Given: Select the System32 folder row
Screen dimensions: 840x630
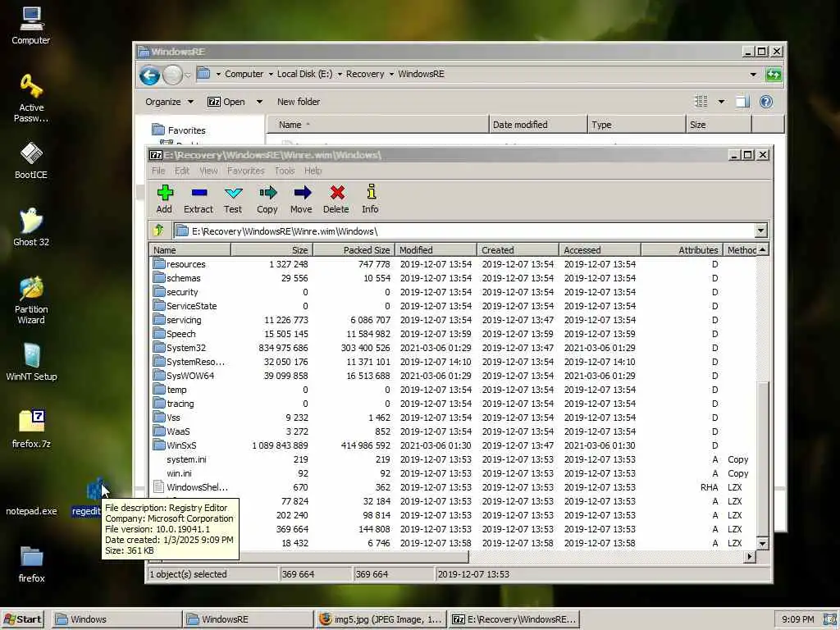Looking at the screenshot, I should click(453, 348).
